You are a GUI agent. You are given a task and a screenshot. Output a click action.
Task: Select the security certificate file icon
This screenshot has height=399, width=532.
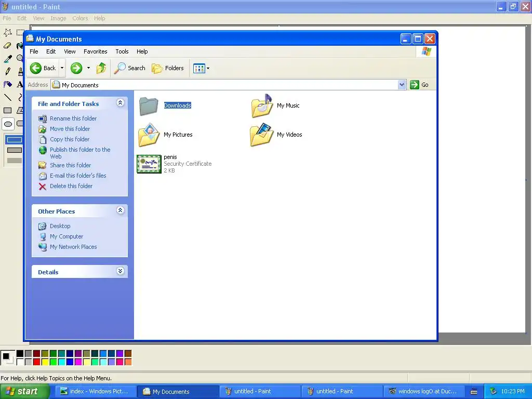[149, 164]
